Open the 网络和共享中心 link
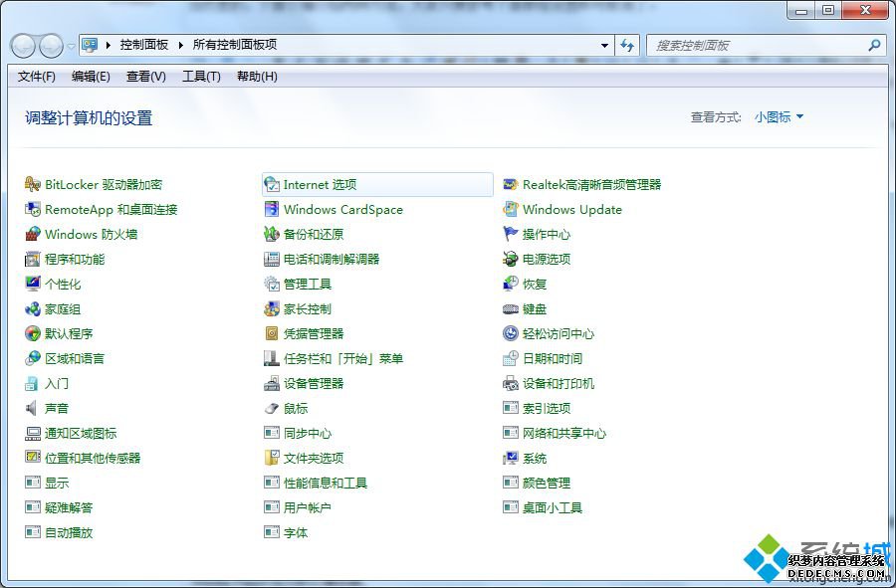The height and width of the screenshot is (588, 896). (564, 434)
